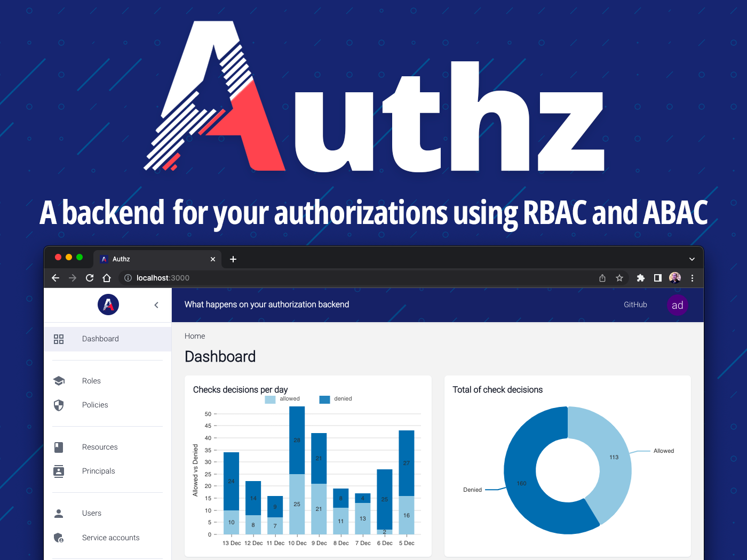The height and width of the screenshot is (560, 747).
Task: Click the 13 Dec allowed bar showing 10
Action: click(x=231, y=522)
